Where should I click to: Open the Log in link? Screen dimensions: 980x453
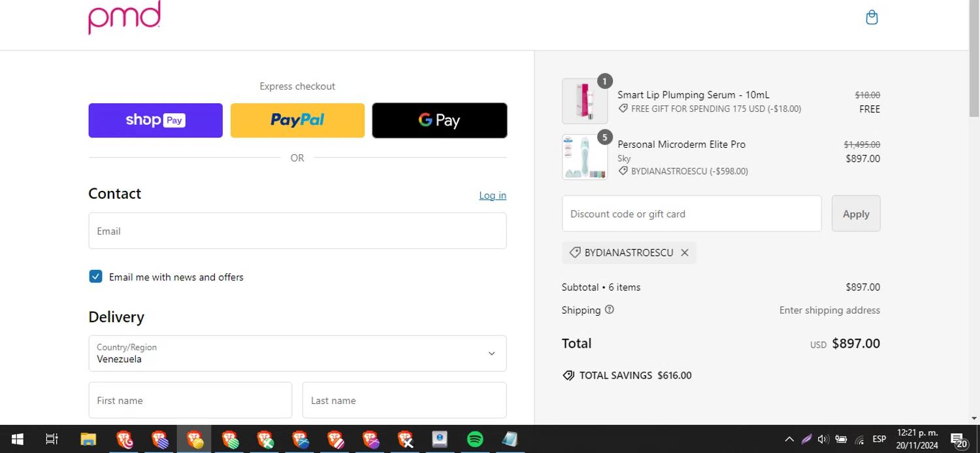point(493,195)
